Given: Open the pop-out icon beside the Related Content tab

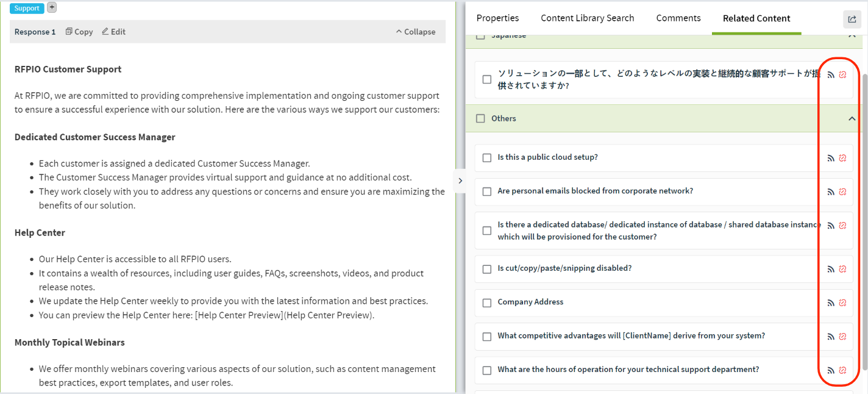Looking at the screenshot, I should pos(852,20).
